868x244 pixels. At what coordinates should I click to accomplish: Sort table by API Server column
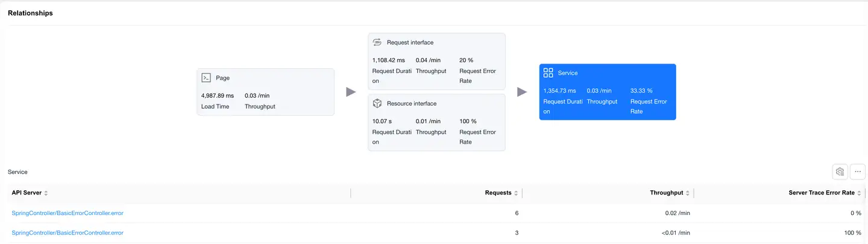click(46, 193)
